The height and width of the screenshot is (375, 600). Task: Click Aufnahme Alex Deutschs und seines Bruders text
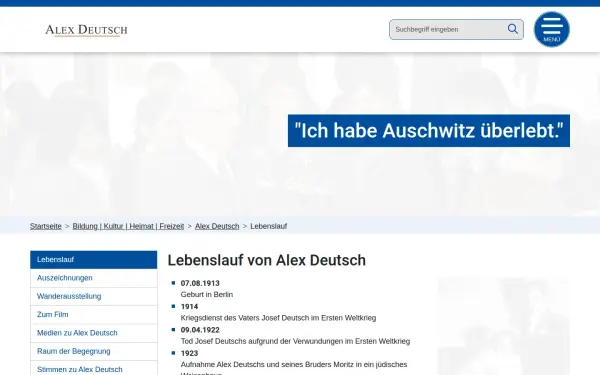click(x=294, y=364)
